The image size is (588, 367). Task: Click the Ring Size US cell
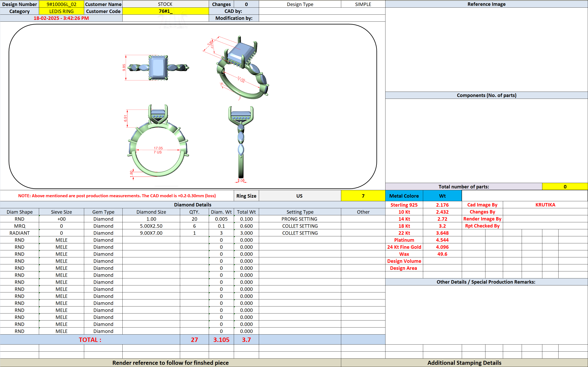300,196
